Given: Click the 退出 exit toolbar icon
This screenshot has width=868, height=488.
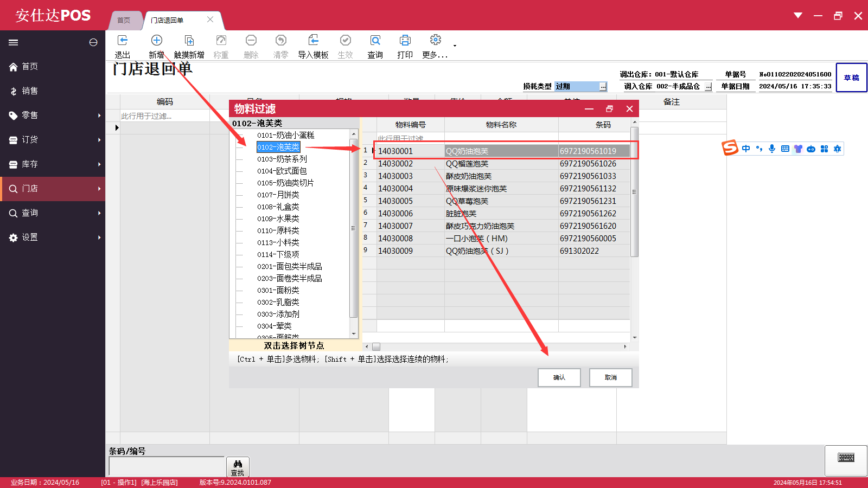Looking at the screenshot, I should tap(123, 40).
